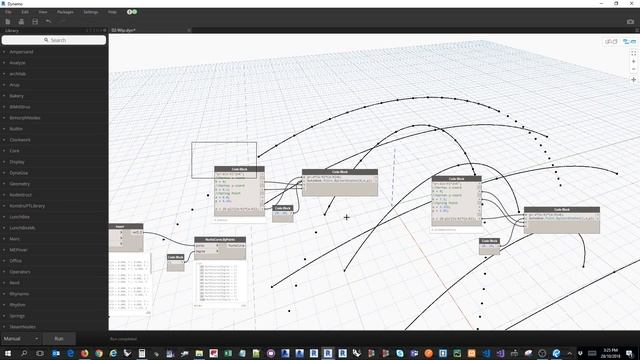Open Outlook from the taskbar
Image resolution: width=640 pixels, height=360 pixels.
56,353
